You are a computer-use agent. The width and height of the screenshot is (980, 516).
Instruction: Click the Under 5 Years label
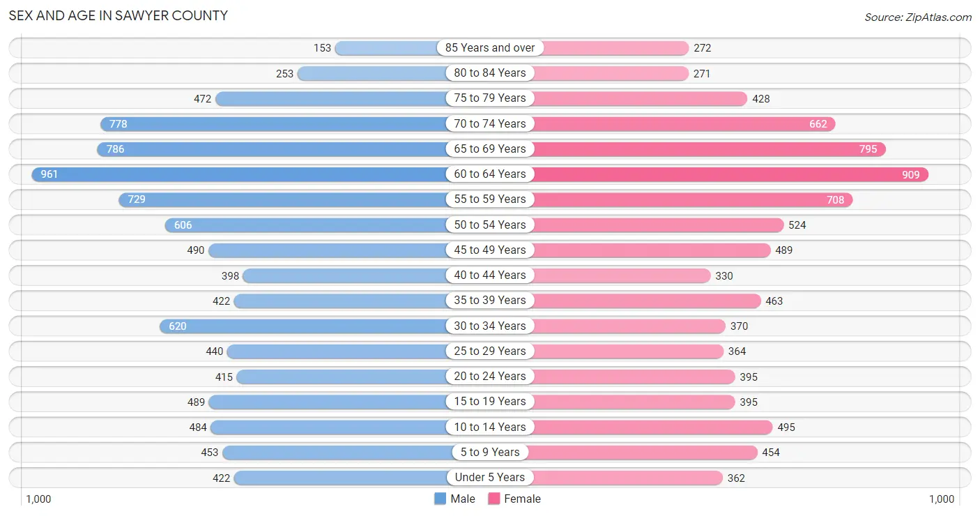(x=490, y=478)
